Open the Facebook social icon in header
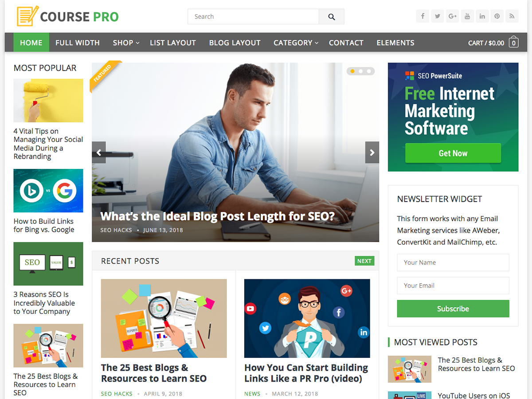 coord(422,16)
